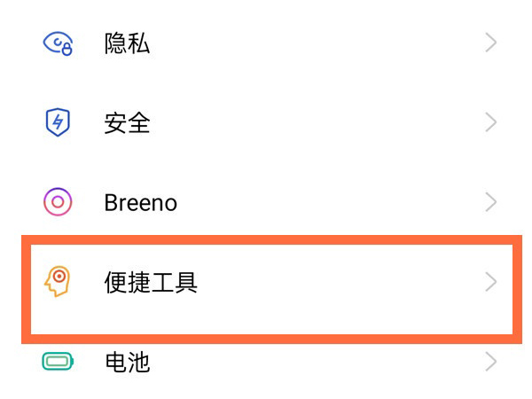Click blank area inside highlighted 便捷工具 row
This screenshot has width=532, height=399.
[337, 282]
